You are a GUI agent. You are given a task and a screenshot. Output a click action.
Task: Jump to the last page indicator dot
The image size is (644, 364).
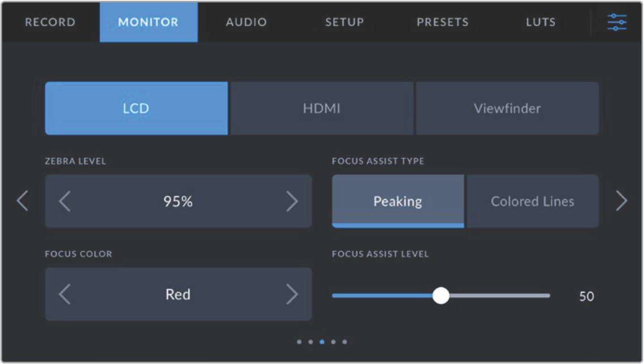pos(344,342)
